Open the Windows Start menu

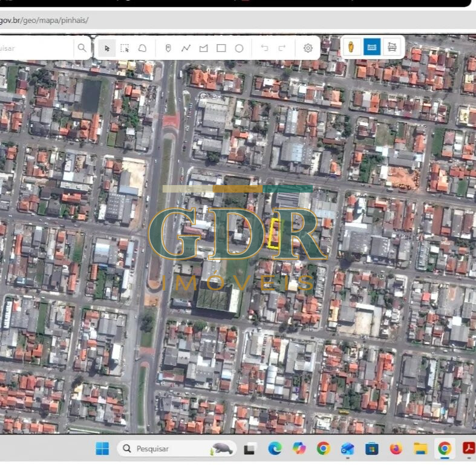[102, 449]
